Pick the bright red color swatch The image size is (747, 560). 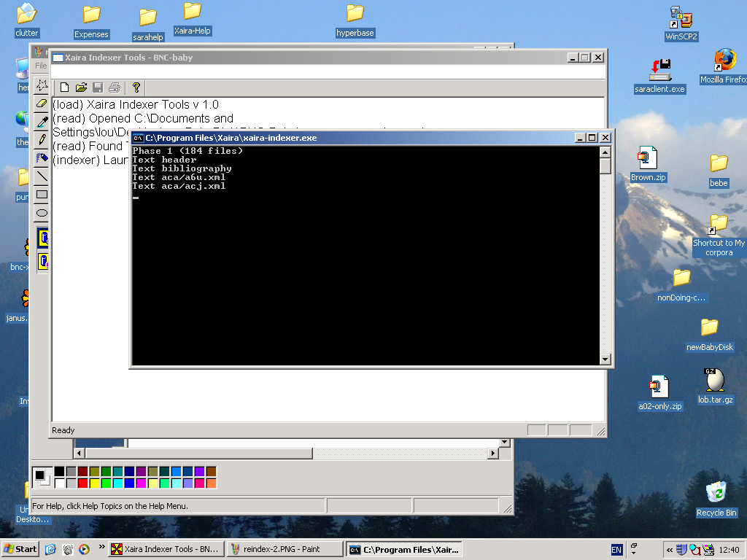[83, 483]
